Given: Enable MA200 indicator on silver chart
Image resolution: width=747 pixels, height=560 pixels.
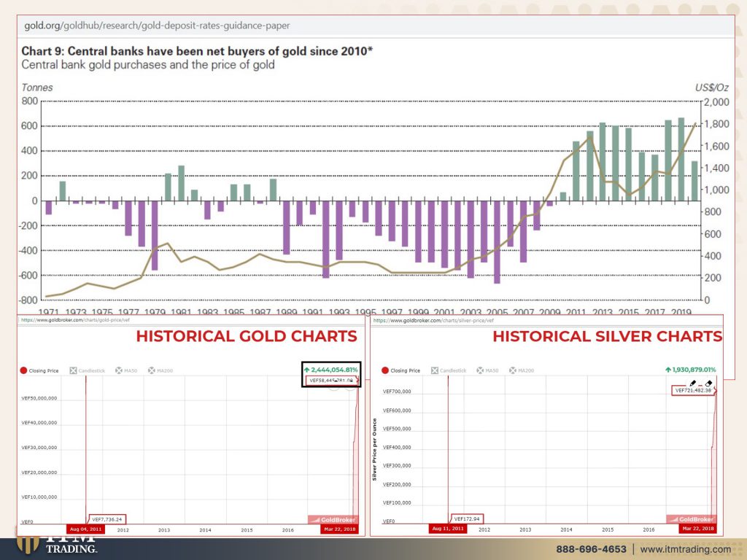Looking at the screenshot, I should (x=522, y=370).
